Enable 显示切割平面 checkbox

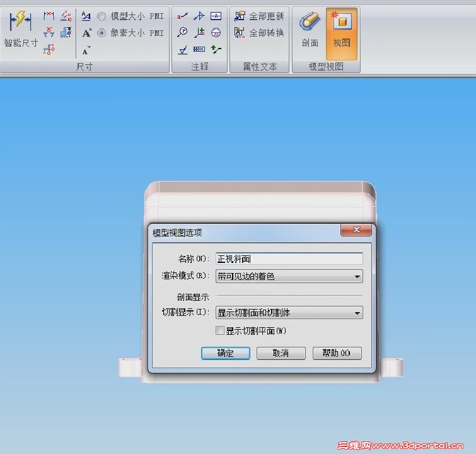(x=220, y=330)
